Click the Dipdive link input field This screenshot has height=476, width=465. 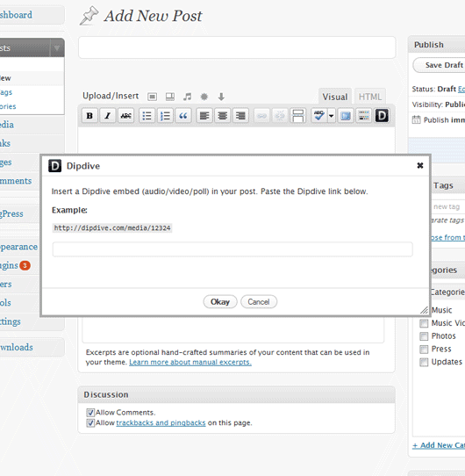pos(232,249)
